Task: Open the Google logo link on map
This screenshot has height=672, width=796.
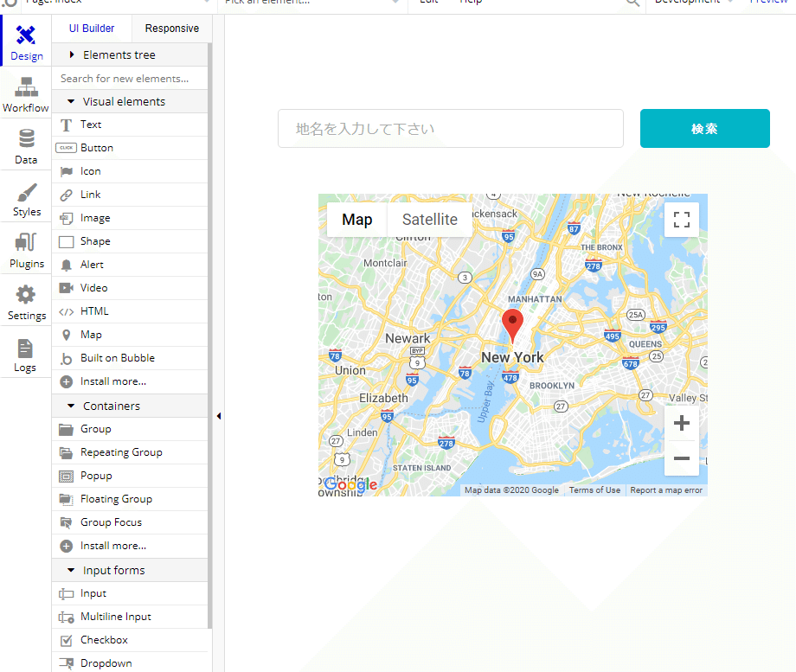Action: point(350,484)
